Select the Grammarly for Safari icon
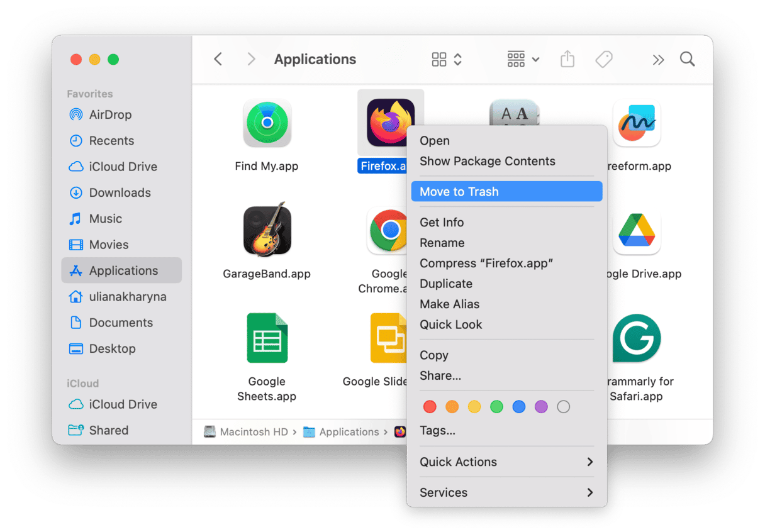 pyautogui.click(x=637, y=338)
